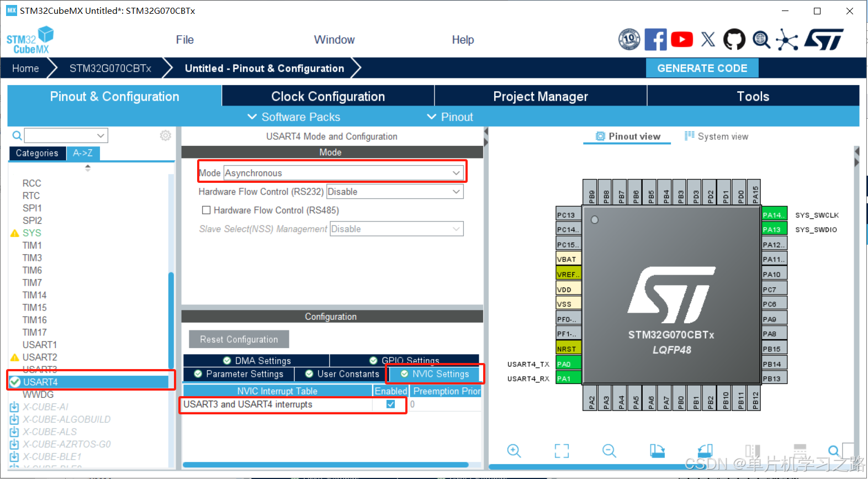Zoom out of the chip pinout view
Screen dimensions: 868x479
[609, 451]
